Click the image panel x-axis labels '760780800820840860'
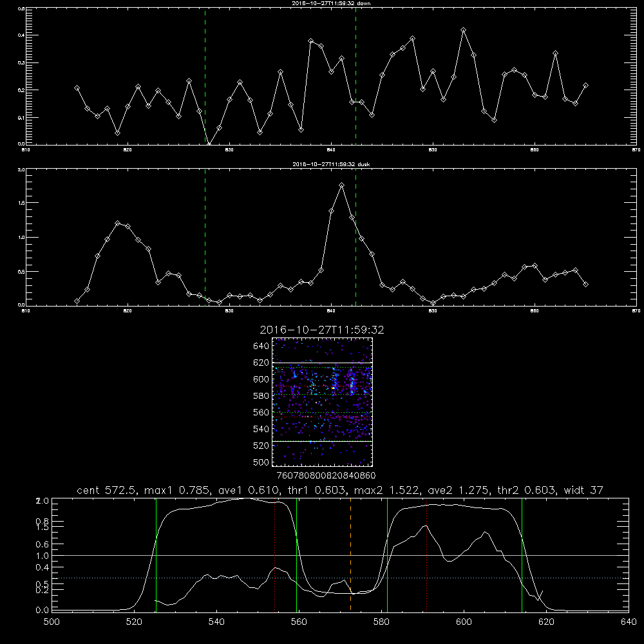644x644 pixels. tap(326, 475)
